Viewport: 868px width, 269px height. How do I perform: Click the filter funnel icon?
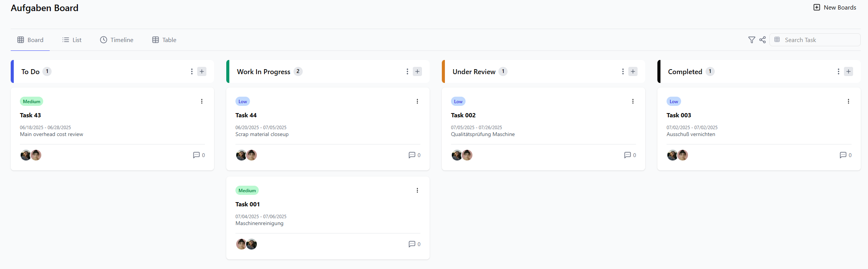tap(751, 40)
